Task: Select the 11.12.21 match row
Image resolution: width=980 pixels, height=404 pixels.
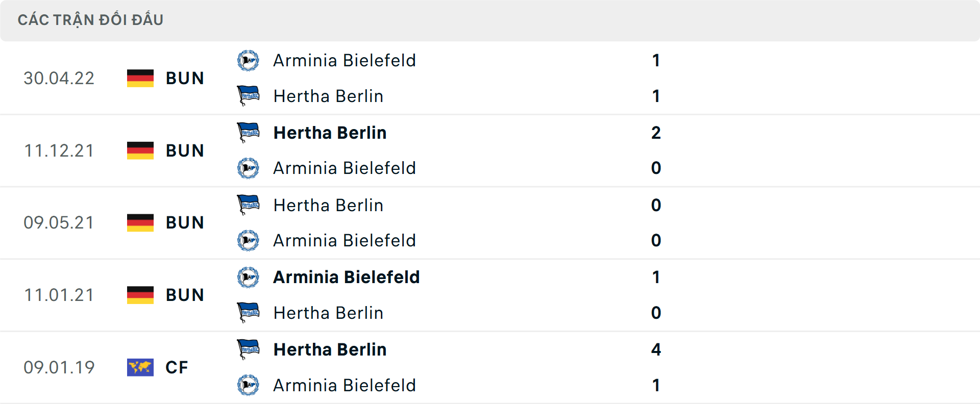Action: [x=490, y=150]
